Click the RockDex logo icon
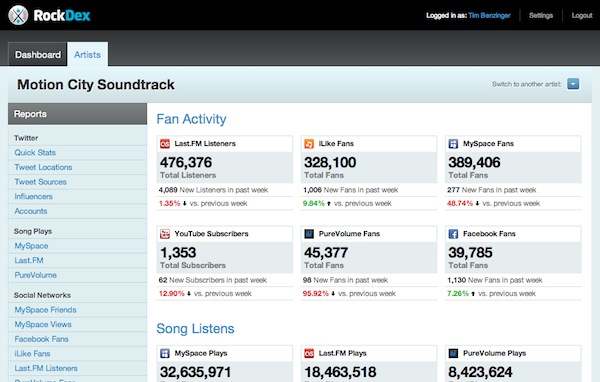600x382 pixels. coord(18,15)
